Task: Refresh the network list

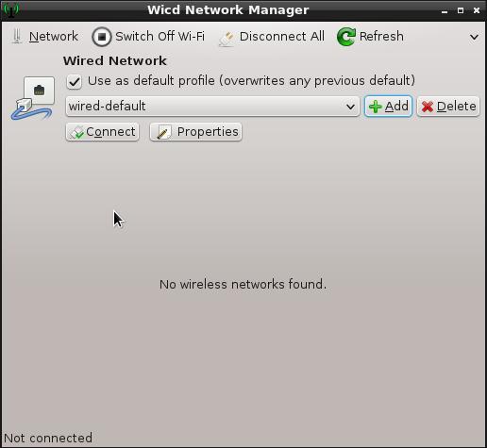Action: pyautogui.click(x=370, y=37)
